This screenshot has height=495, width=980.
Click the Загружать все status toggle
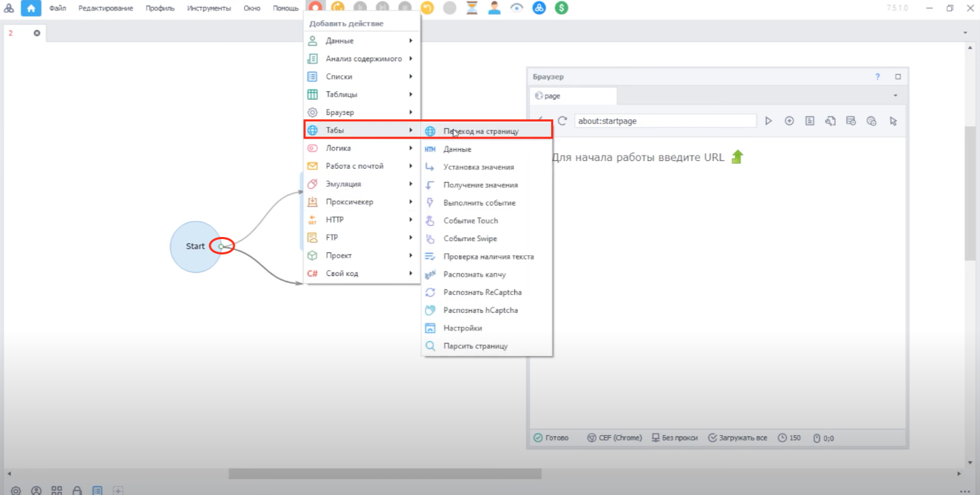coord(738,438)
